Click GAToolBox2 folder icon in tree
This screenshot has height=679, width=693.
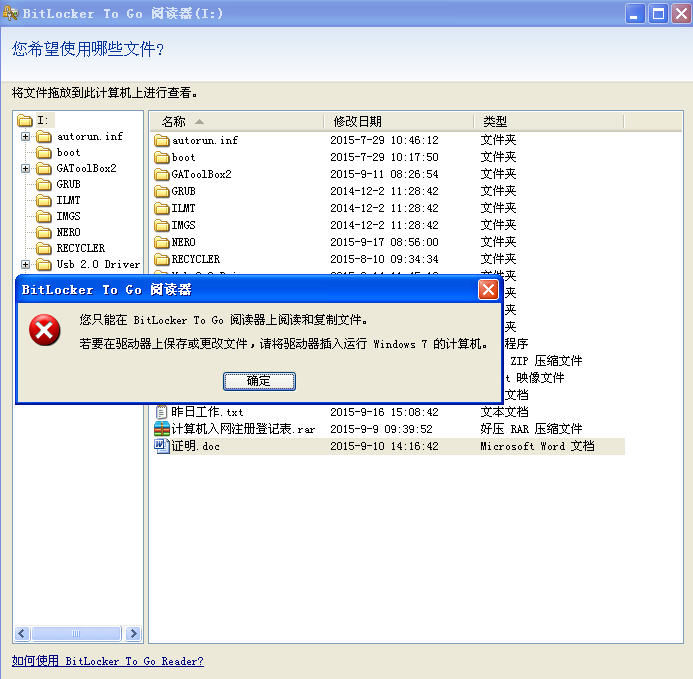(44, 168)
